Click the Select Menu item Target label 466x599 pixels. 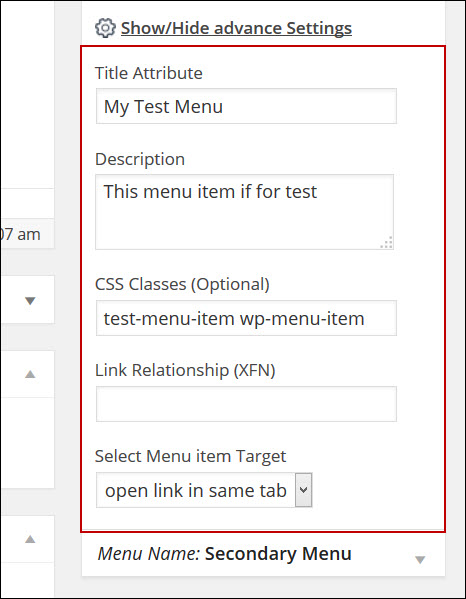[190, 456]
